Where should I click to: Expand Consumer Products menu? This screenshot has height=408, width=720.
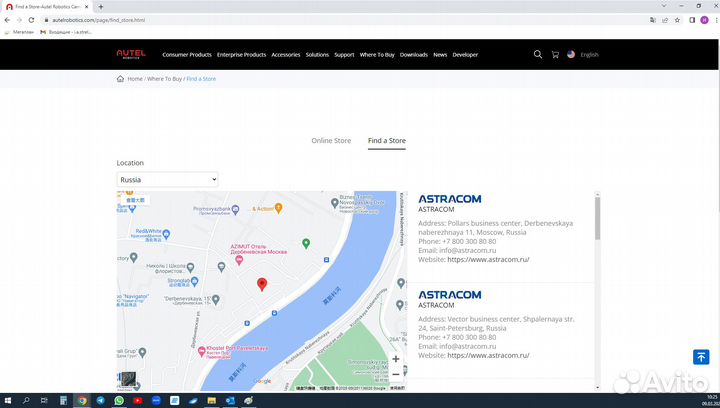(x=187, y=55)
